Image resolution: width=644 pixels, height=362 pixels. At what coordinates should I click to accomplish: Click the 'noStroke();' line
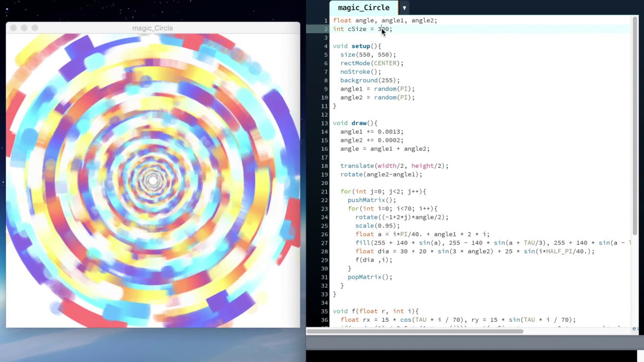361,72
